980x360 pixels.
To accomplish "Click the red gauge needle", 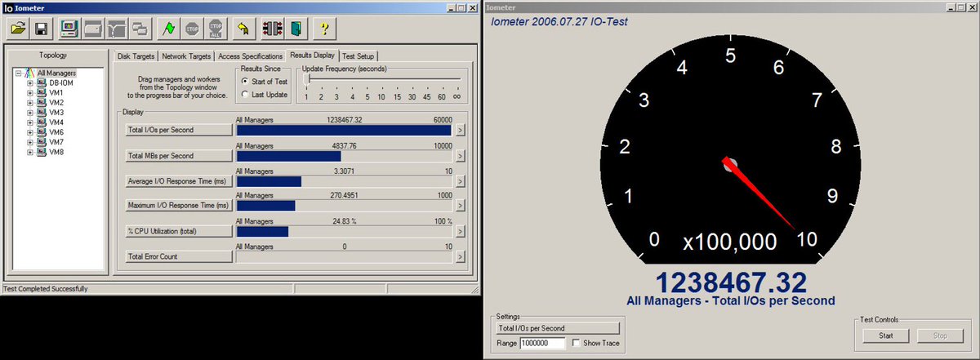I will pos(760,194).
